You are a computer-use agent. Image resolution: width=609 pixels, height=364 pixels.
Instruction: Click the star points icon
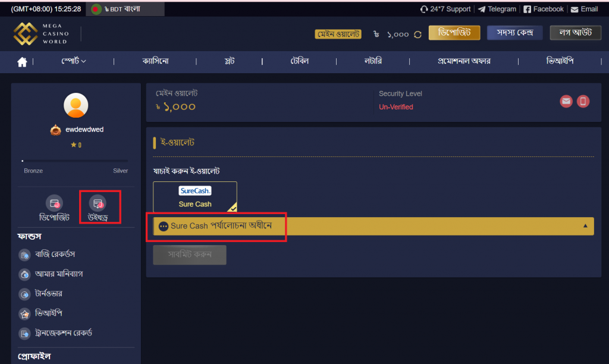click(x=73, y=145)
